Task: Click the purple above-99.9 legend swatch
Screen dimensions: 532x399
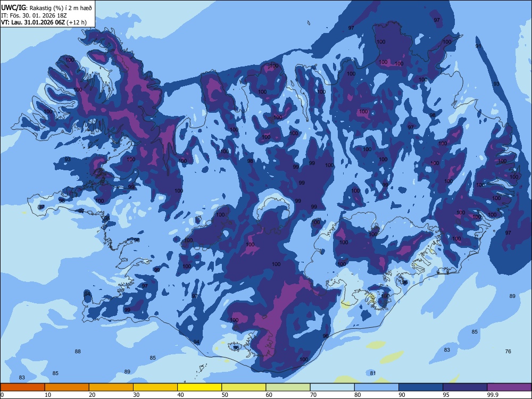Action: tap(509, 387)
